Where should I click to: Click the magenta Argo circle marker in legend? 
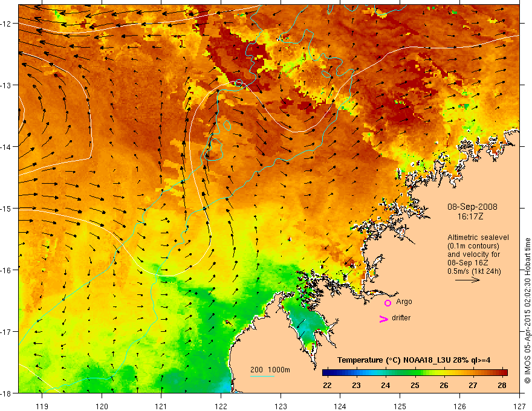point(388,303)
